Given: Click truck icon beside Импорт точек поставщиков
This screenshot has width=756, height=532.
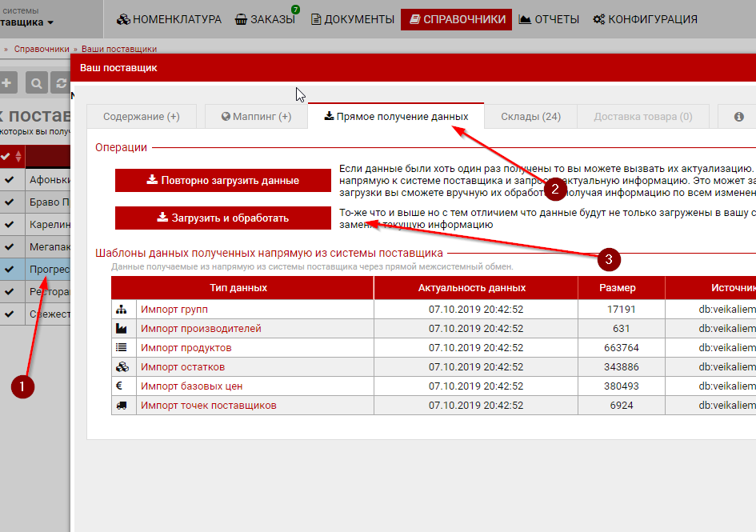Looking at the screenshot, I should pyautogui.click(x=122, y=406).
